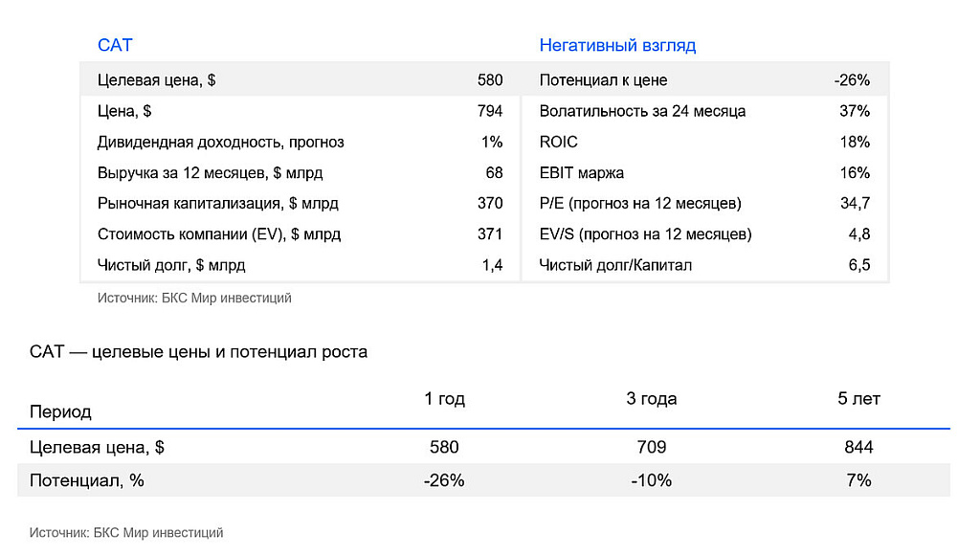The width and height of the screenshot is (980, 555).
Task: Select the 5 лет column header
Action: (858, 399)
